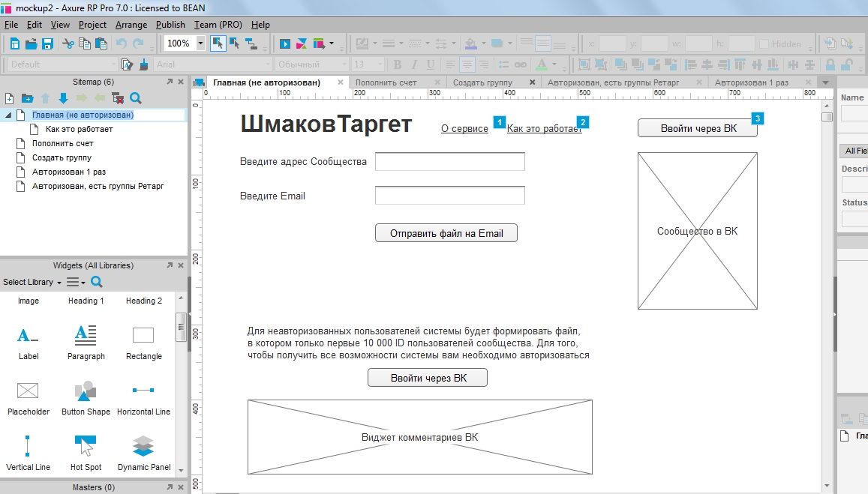Pick the Rectangle widget
868x494 pixels.
point(143,343)
